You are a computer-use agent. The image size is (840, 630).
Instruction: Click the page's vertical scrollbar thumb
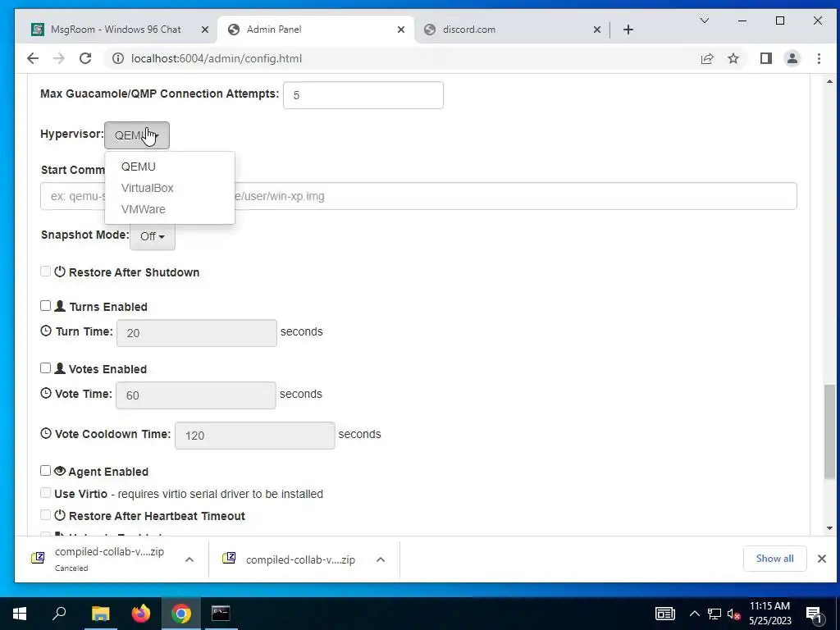click(x=829, y=431)
